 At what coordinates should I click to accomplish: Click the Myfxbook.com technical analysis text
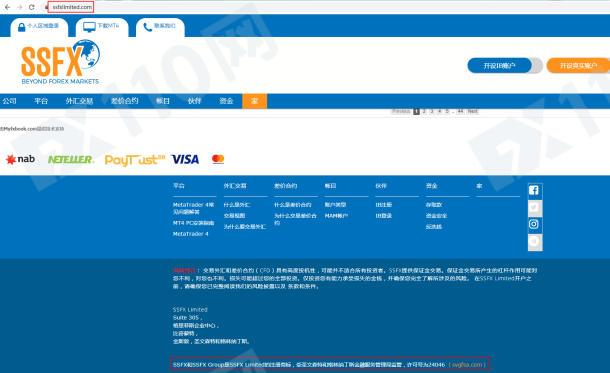[x=32, y=129]
